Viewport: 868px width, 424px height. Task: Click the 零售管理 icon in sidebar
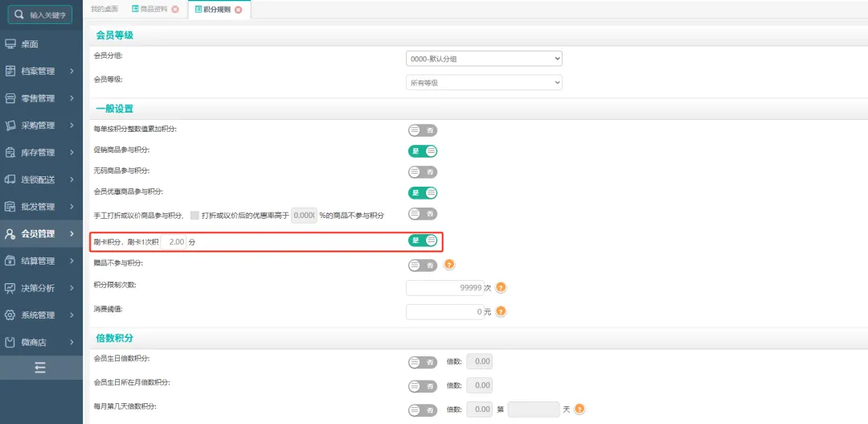pos(10,98)
